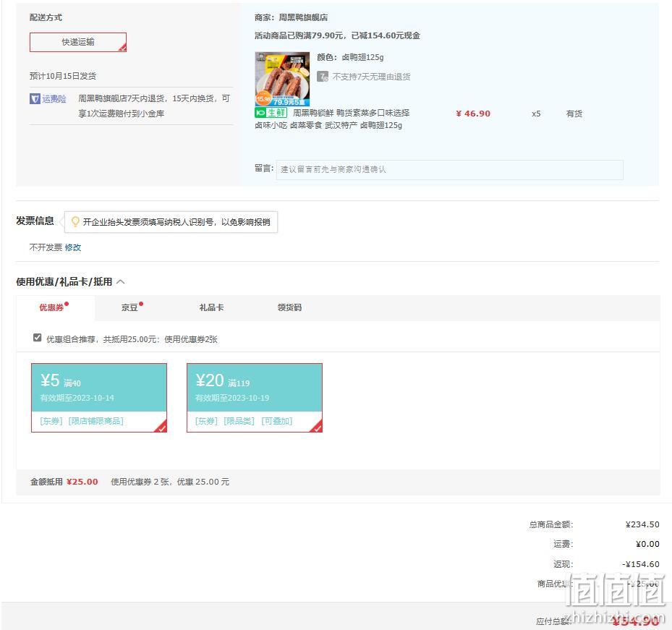Viewport: 672px width, 630px height.
Task: Click 修改 to edit invoice
Action: [x=73, y=247]
